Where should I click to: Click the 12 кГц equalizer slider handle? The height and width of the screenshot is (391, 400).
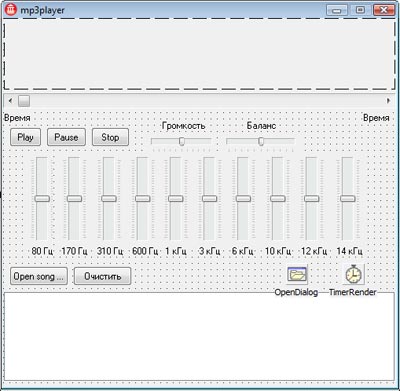point(312,199)
